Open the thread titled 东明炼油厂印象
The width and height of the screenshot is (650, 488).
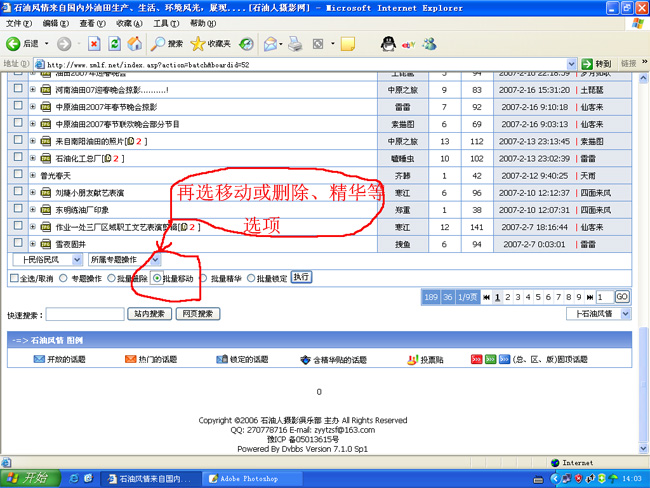pos(82,210)
